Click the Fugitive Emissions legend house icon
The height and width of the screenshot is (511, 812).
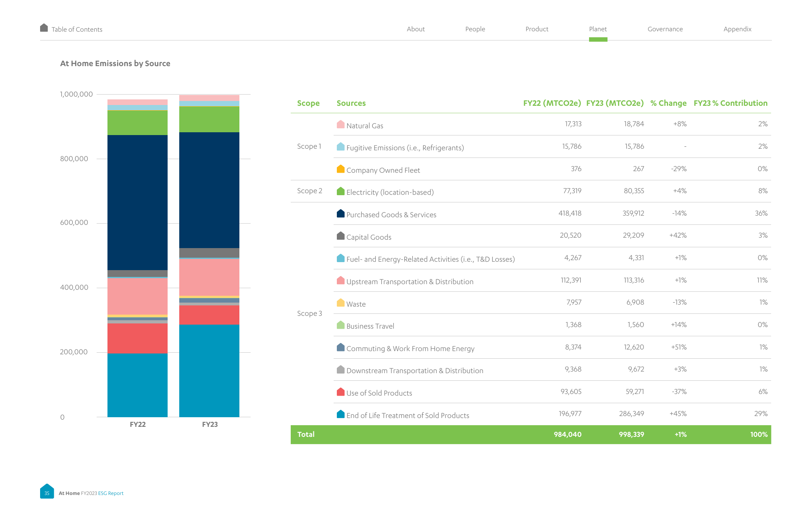pos(341,147)
